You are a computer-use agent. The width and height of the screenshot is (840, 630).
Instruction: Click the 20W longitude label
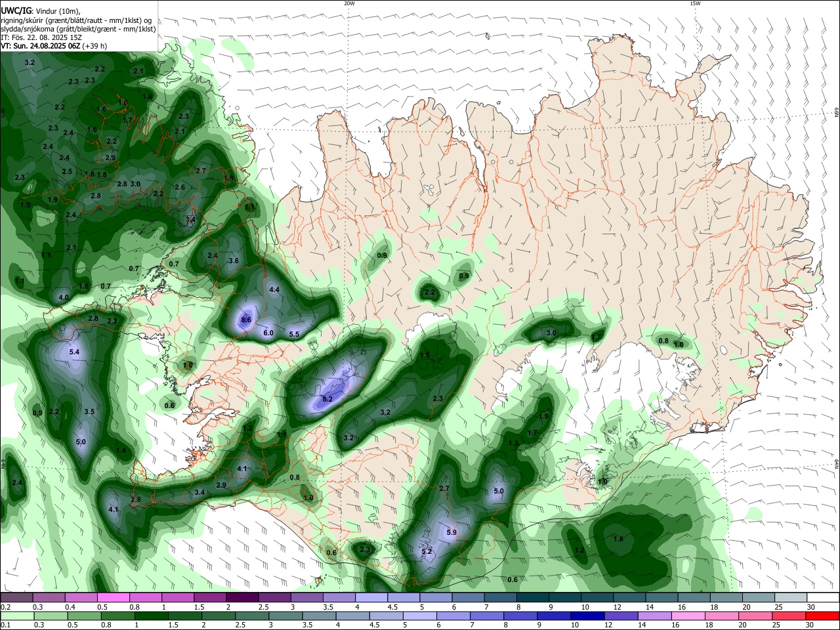click(x=349, y=3)
